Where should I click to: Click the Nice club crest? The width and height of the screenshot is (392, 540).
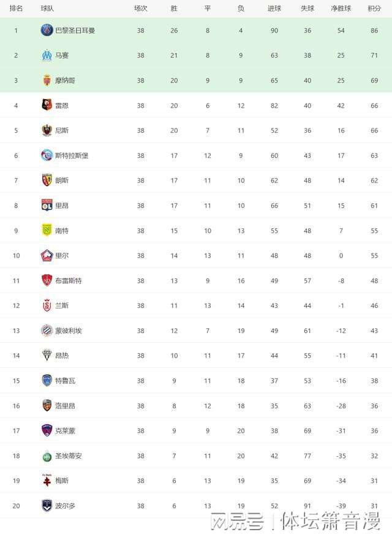(x=47, y=130)
